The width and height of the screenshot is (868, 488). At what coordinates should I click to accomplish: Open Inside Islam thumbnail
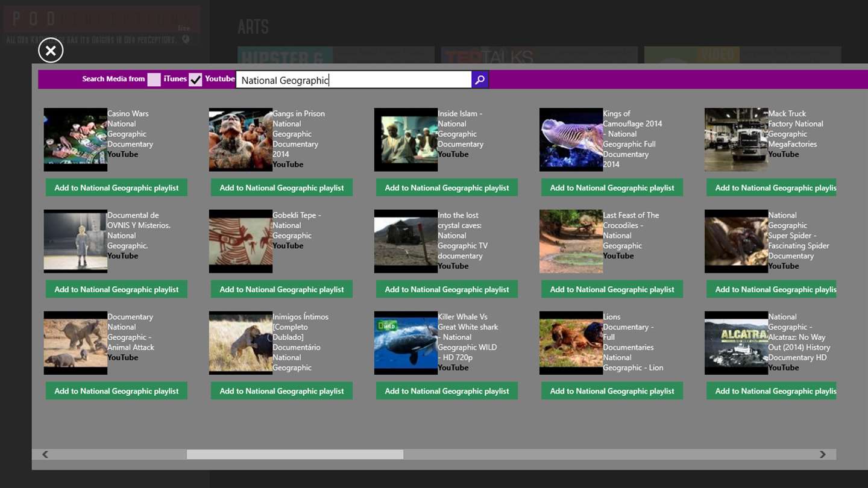pos(406,140)
